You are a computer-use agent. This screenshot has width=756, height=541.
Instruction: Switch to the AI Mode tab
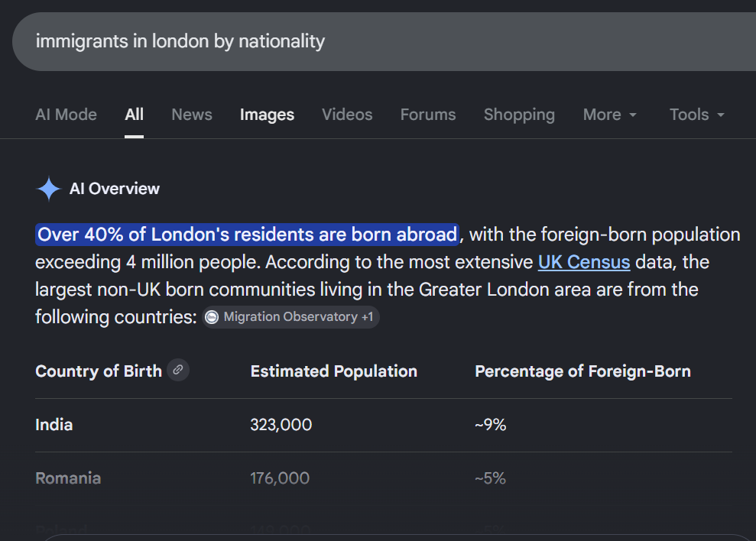(x=66, y=115)
